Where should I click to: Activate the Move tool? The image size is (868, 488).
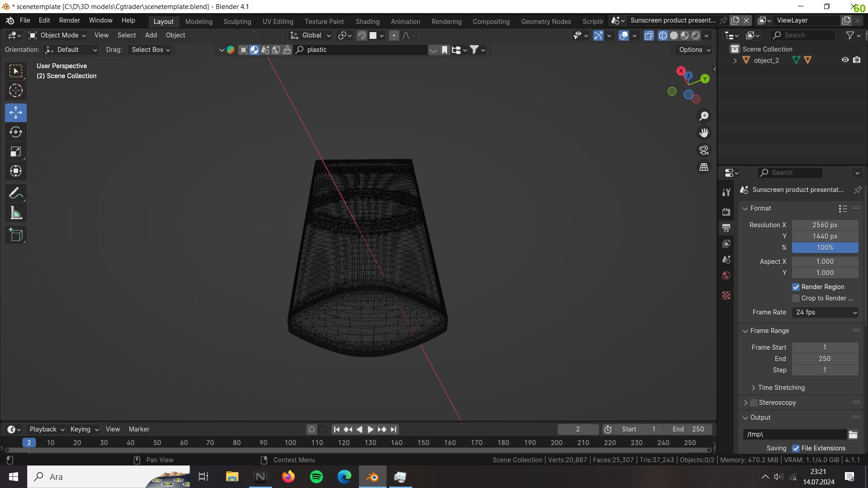coord(16,113)
